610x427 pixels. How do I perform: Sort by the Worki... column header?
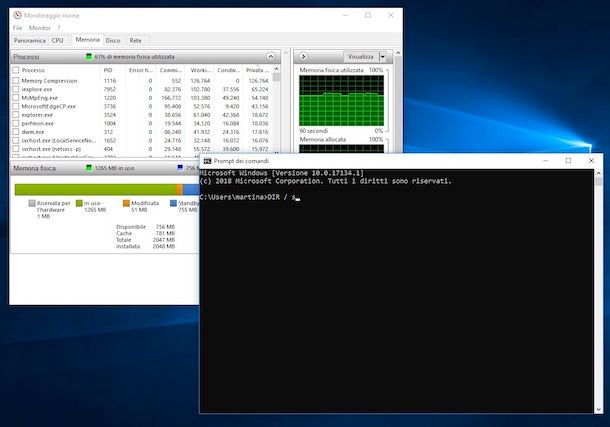coord(200,70)
